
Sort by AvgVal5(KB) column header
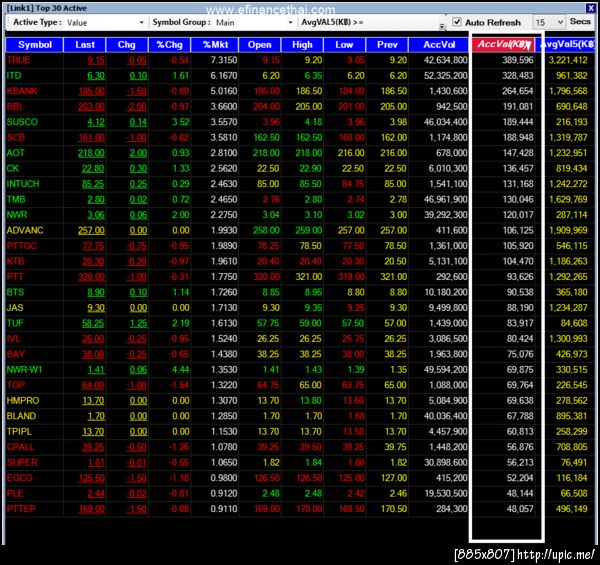567,45
